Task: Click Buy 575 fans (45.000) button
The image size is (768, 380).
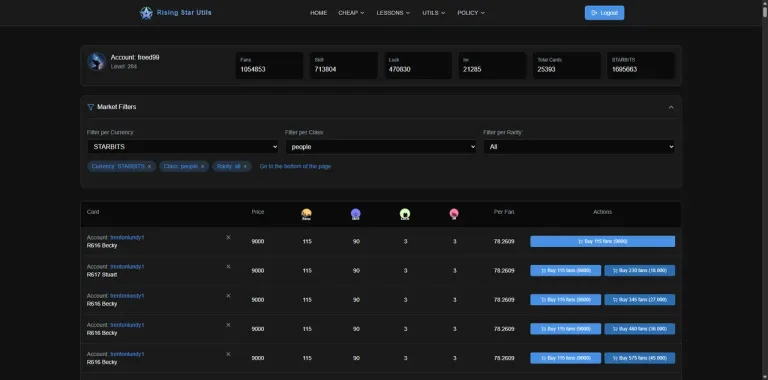Action: point(640,358)
